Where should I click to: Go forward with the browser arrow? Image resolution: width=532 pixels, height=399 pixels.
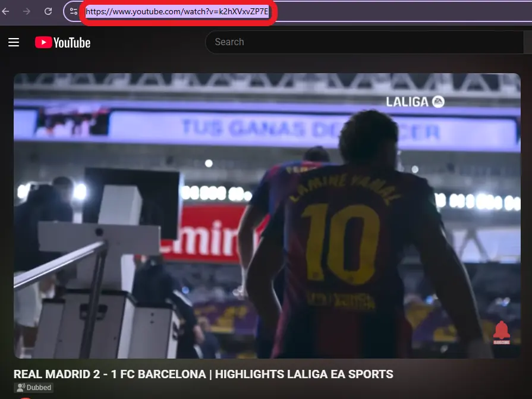[27, 11]
